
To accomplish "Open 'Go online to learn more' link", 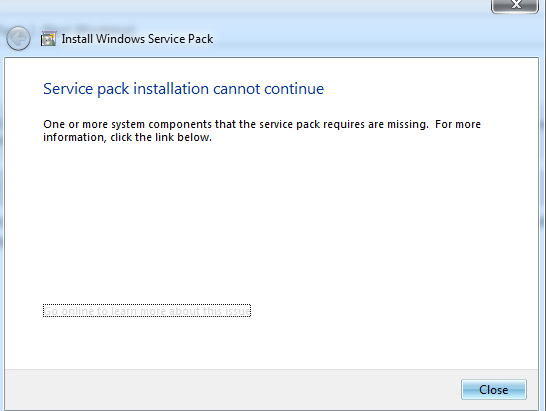I will point(147,311).
